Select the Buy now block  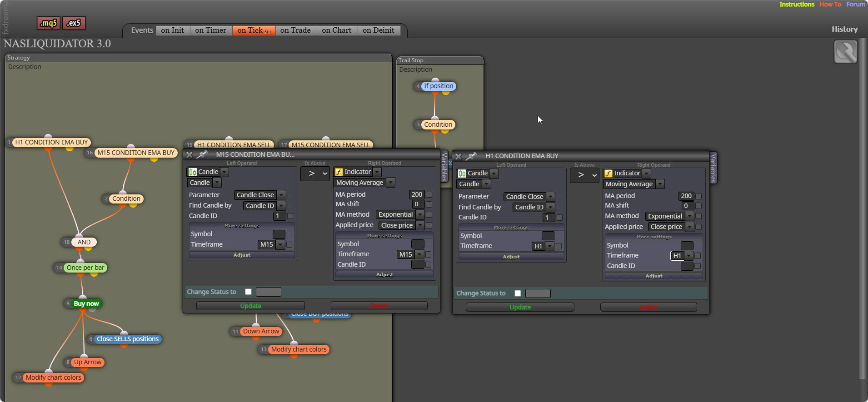click(86, 303)
